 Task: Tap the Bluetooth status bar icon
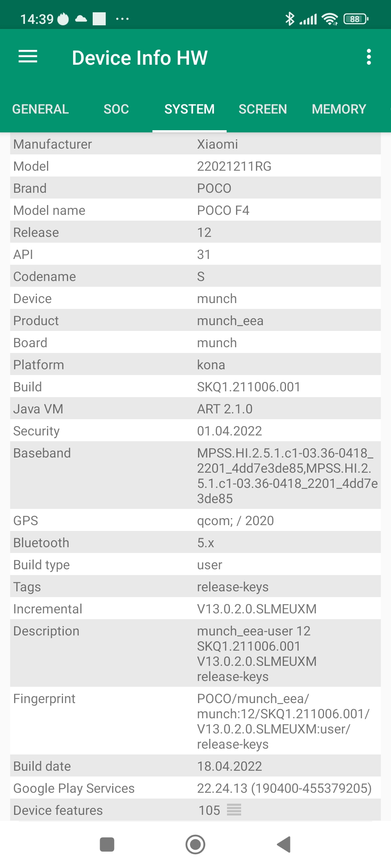click(x=290, y=19)
